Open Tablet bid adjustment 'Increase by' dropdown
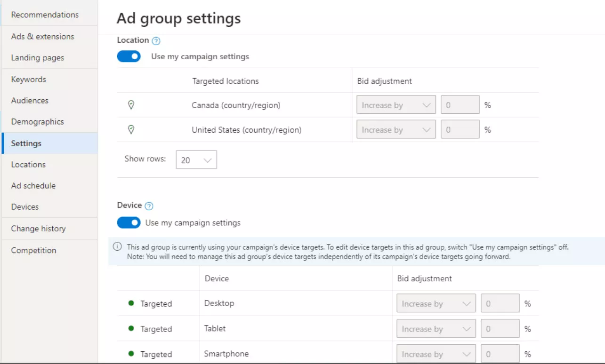The width and height of the screenshot is (605, 364). tap(436, 329)
